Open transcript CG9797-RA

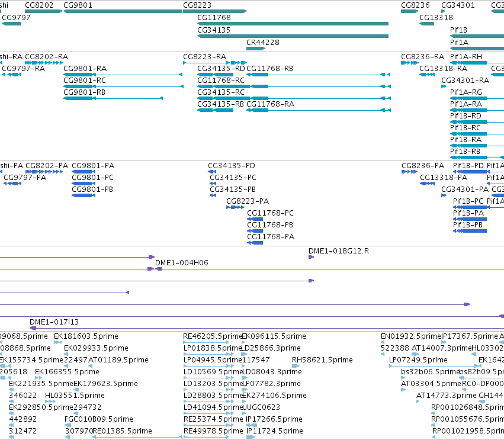(x=12, y=75)
